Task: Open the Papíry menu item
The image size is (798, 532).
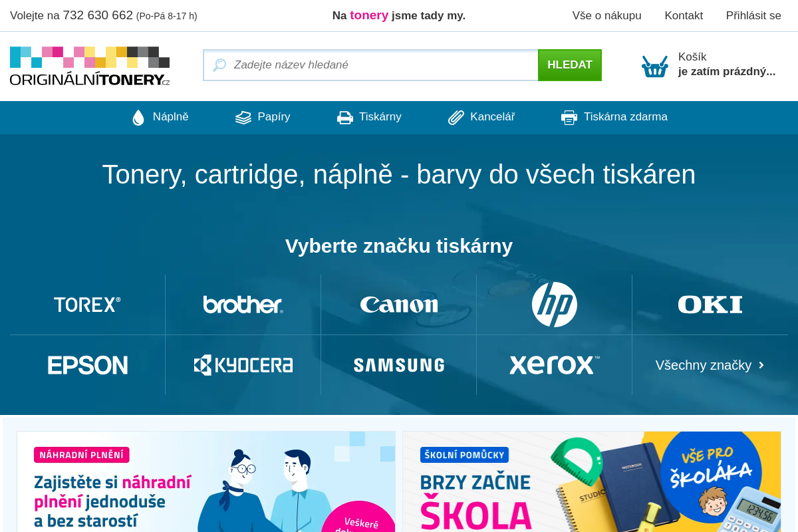Action: coord(263,117)
